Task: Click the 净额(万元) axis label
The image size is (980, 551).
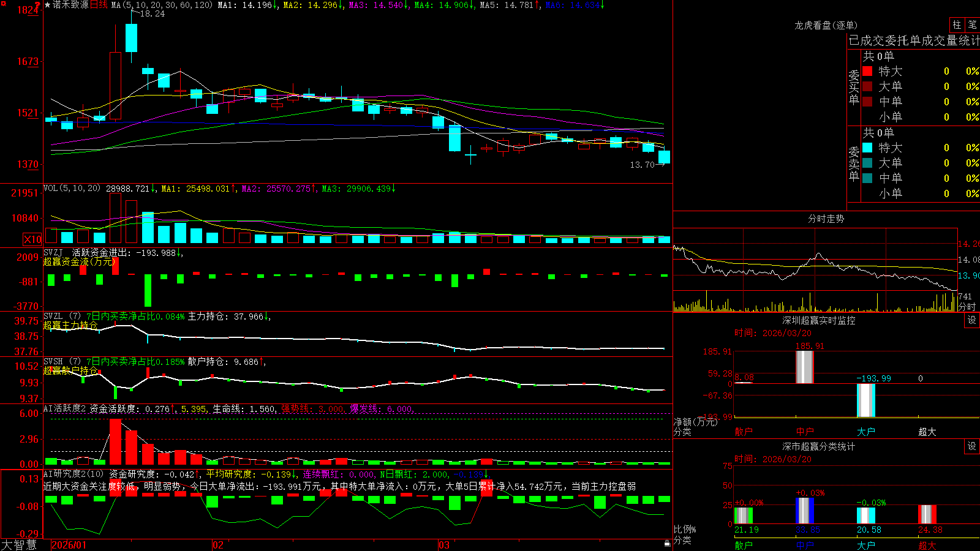Action: [695, 422]
